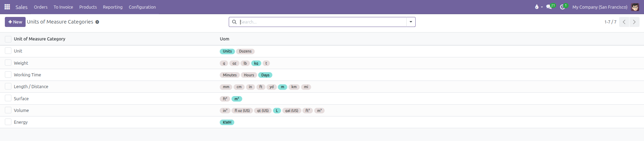Open the chat messages icon with 21 badge
Viewport: 644px width, 141px height.
click(550, 7)
